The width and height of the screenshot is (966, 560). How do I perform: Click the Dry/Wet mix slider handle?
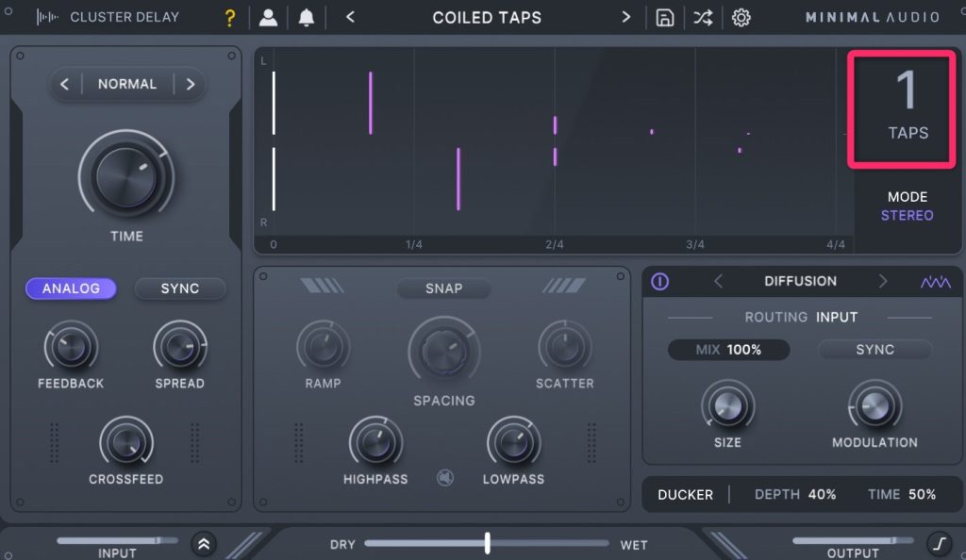click(488, 543)
